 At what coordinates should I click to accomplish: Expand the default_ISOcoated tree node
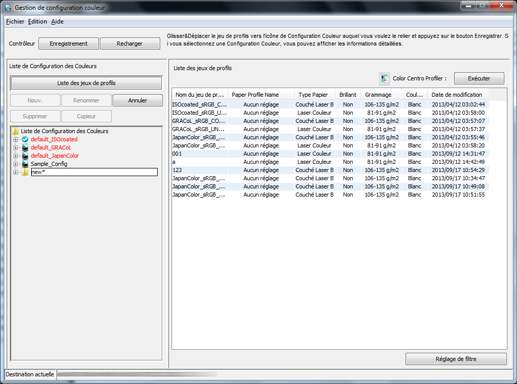tap(15, 139)
